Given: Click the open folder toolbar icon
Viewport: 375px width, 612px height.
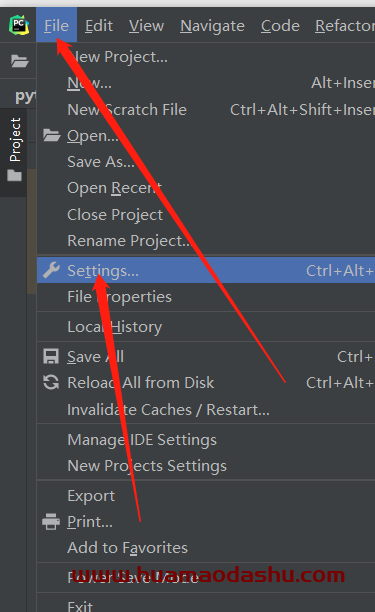Looking at the screenshot, I should click(19, 61).
